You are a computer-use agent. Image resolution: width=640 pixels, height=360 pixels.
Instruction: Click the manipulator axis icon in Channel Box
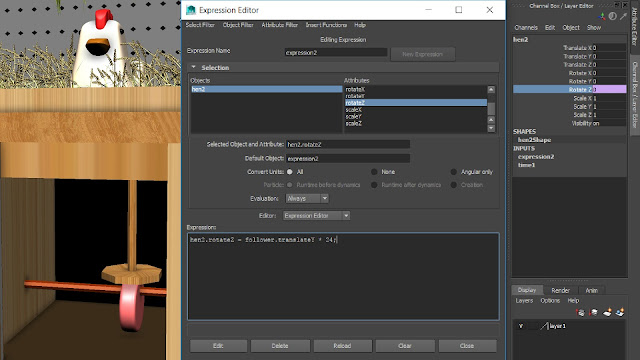pyautogui.click(x=602, y=16)
